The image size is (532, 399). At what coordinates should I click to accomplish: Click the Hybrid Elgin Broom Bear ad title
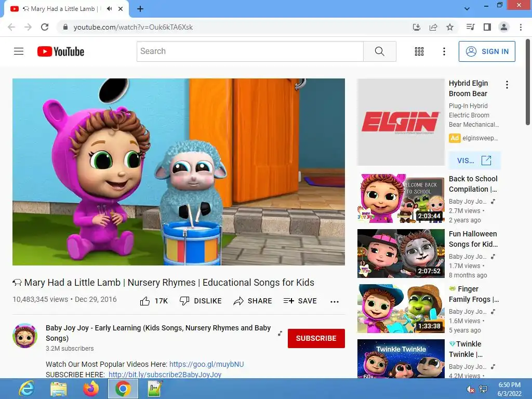[x=468, y=88]
